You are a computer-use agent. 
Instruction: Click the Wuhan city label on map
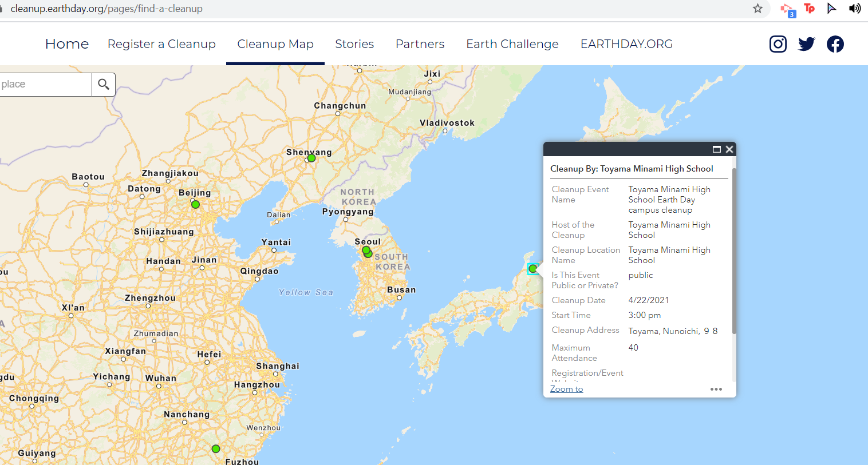[x=161, y=378]
